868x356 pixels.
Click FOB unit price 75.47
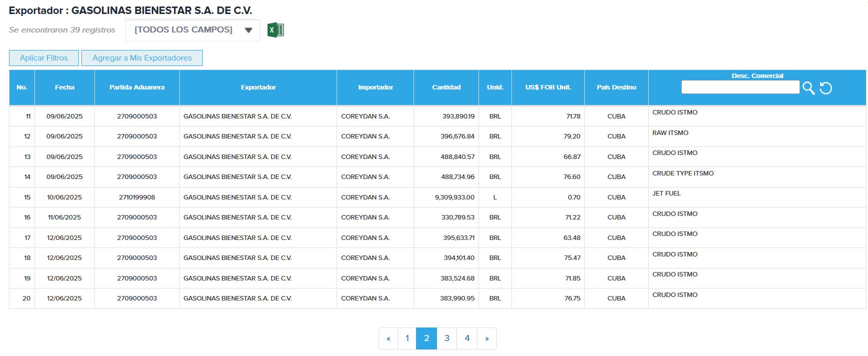point(572,258)
